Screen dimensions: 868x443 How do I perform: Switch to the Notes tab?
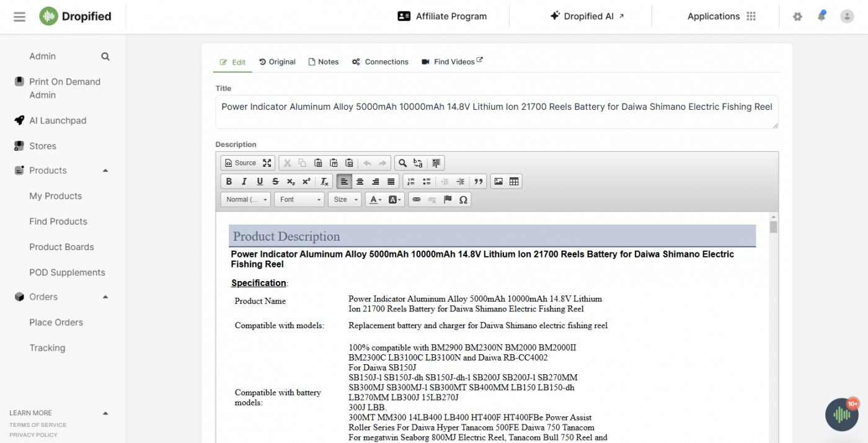(x=324, y=62)
